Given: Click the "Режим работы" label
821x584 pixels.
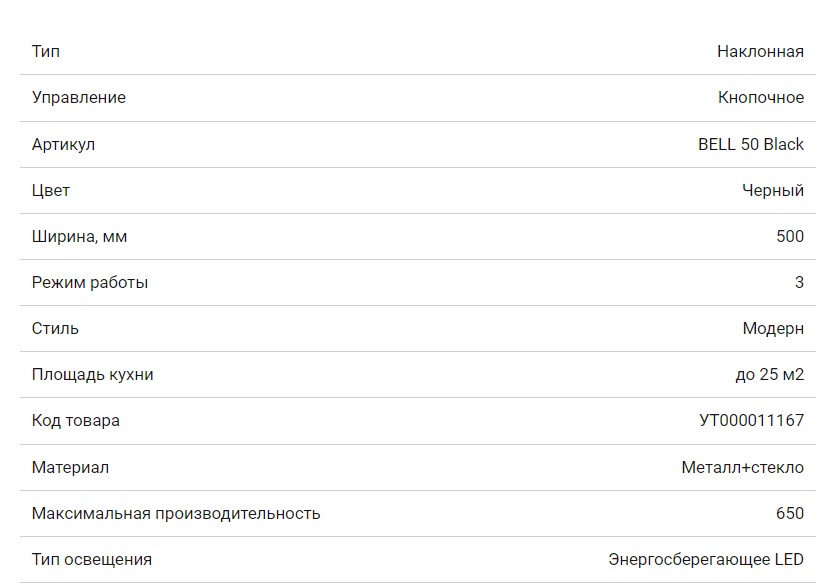Looking at the screenshot, I should click(x=90, y=283).
